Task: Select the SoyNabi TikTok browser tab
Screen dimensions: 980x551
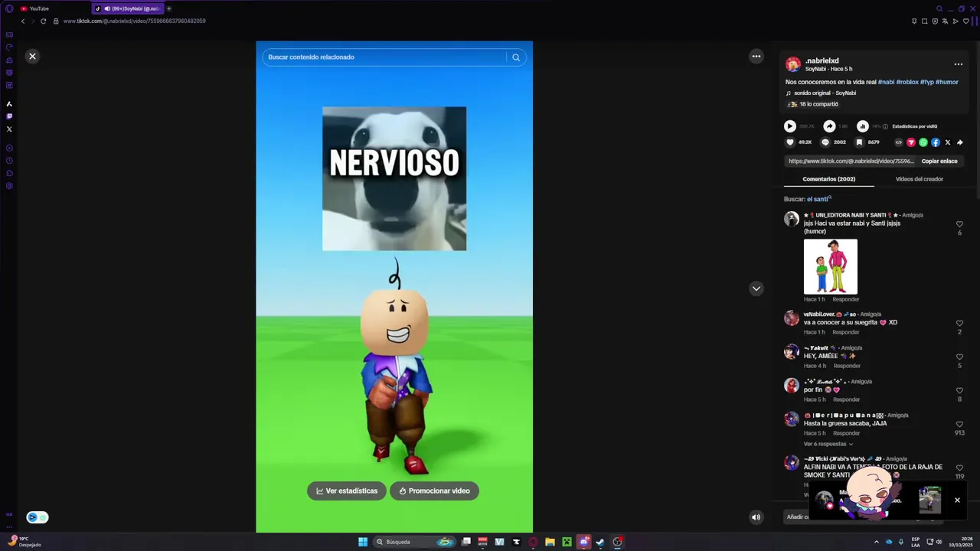Action: click(x=126, y=8)
